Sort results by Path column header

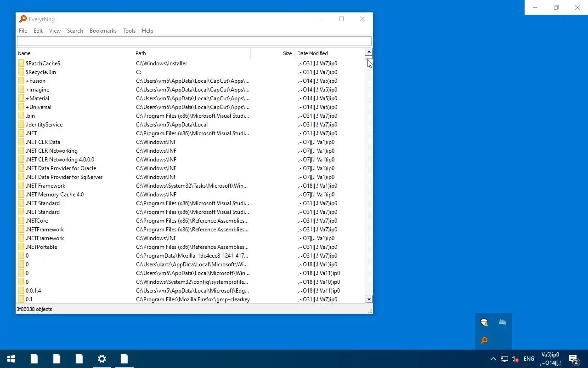coord(192,53)
